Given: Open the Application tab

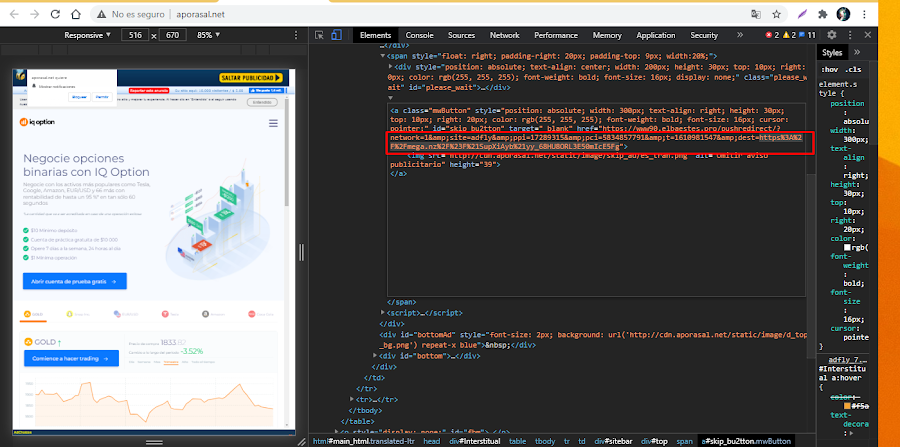Looking at the screenshot, I should click(x=655, y=35).
